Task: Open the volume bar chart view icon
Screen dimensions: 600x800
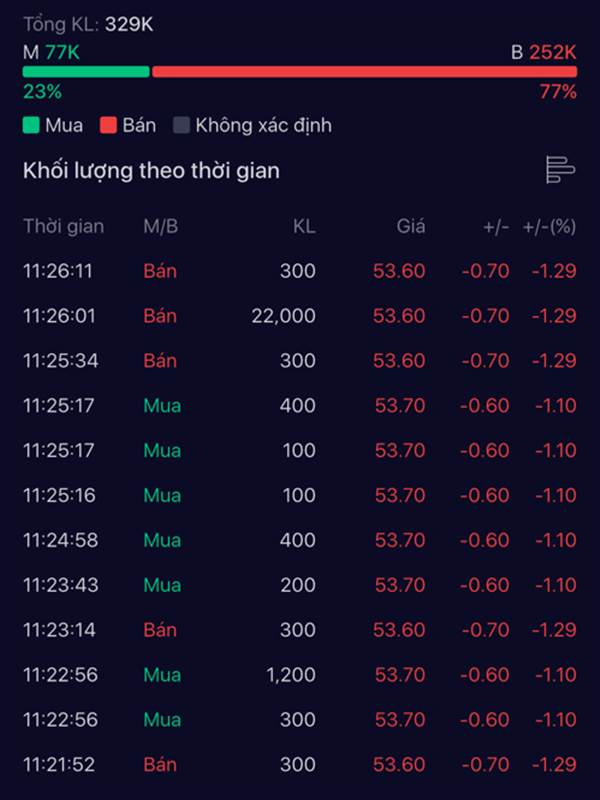Action: tap(560, 170)
